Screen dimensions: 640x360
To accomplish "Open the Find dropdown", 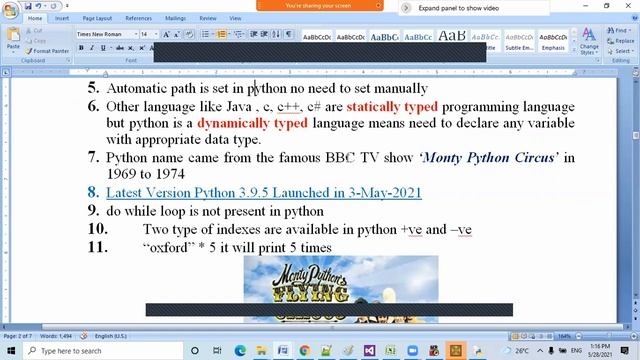I will point(619,31).
